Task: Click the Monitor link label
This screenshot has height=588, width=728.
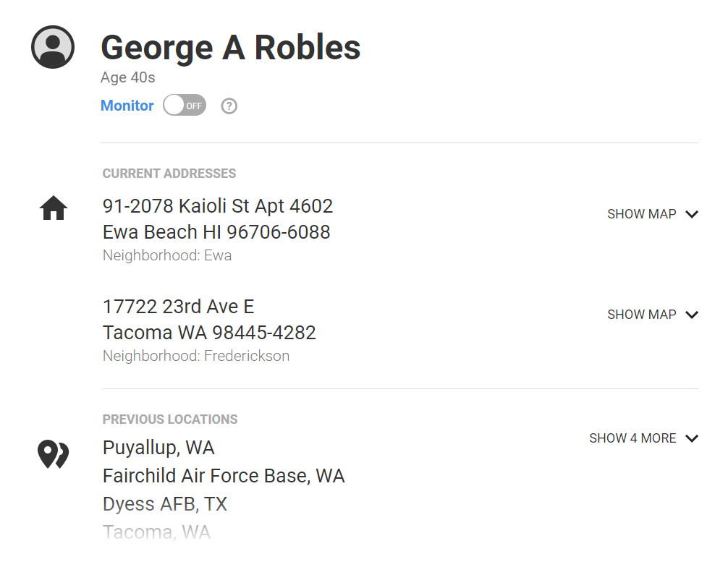Action: pyautogui.click(x=127, y=106)
